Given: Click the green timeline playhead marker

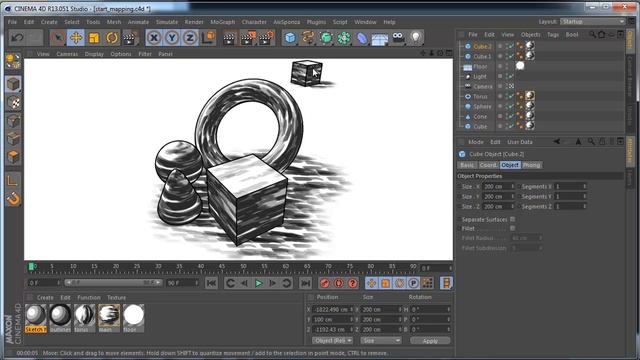Looking at the screenshot, I should (31, 267).
